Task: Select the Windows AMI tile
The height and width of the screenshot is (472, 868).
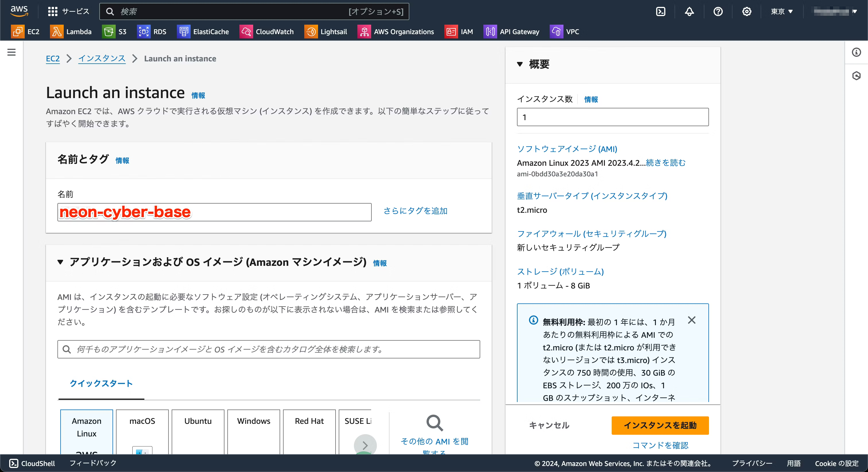Action: (x=253, y=432)
